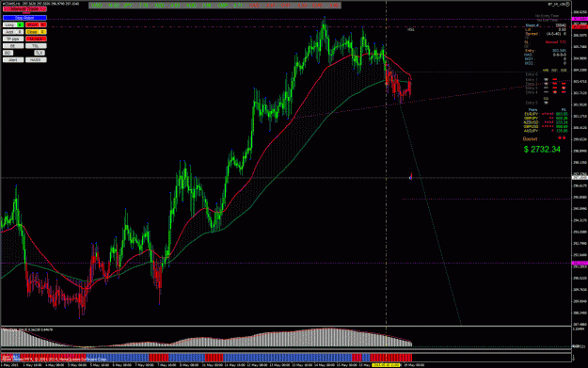Click the TLX button
The image size is (588, 368).
40,53
